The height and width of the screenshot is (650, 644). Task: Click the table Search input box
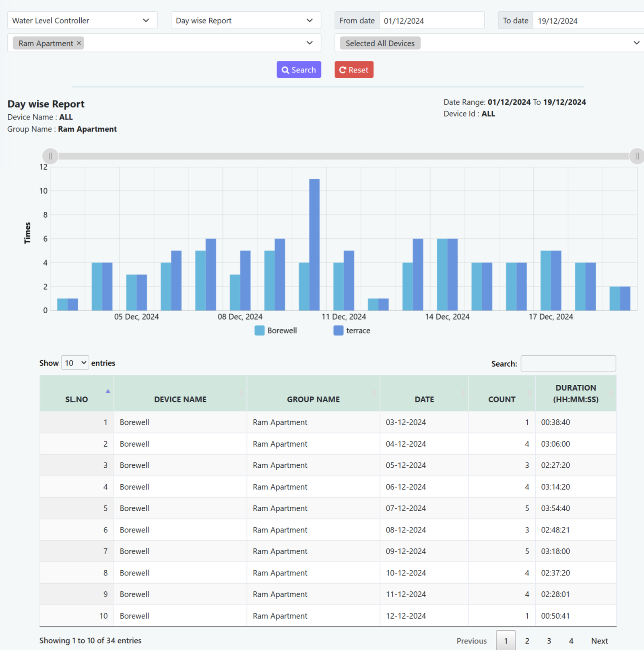click(x=568, y=363)
